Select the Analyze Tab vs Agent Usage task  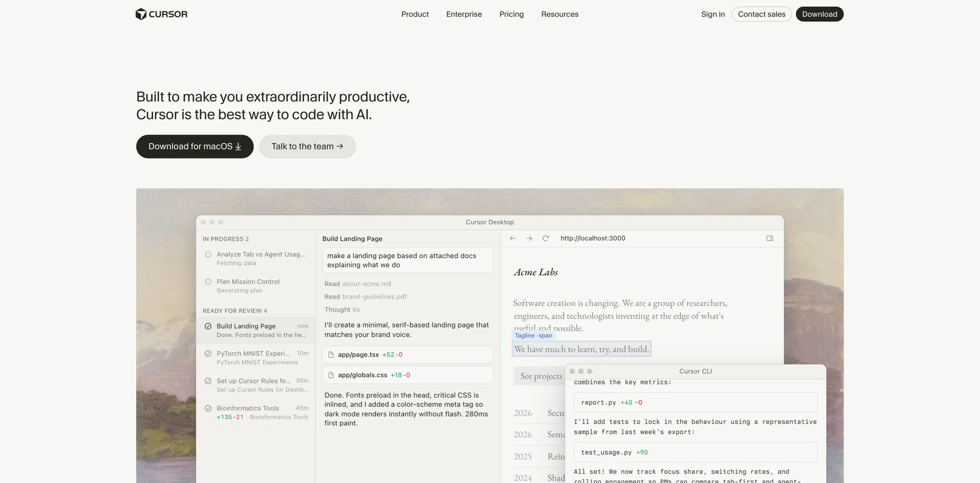coord(256,259)
